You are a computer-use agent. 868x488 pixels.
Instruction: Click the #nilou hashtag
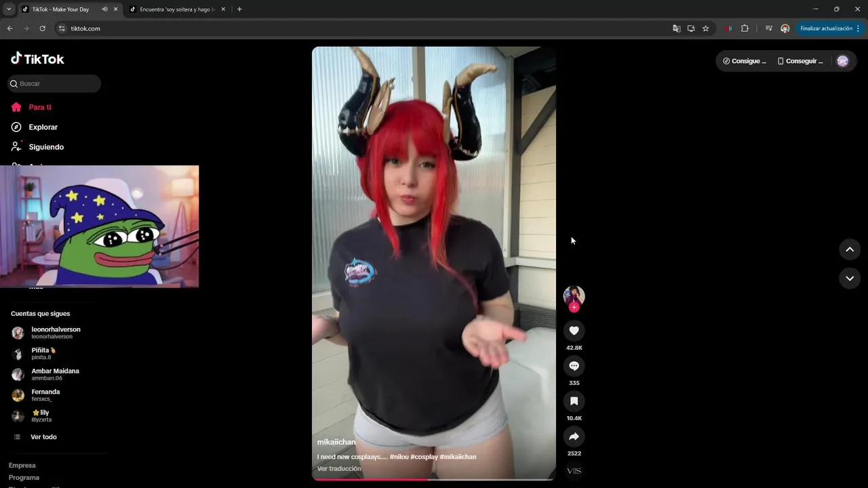point(399,457)
